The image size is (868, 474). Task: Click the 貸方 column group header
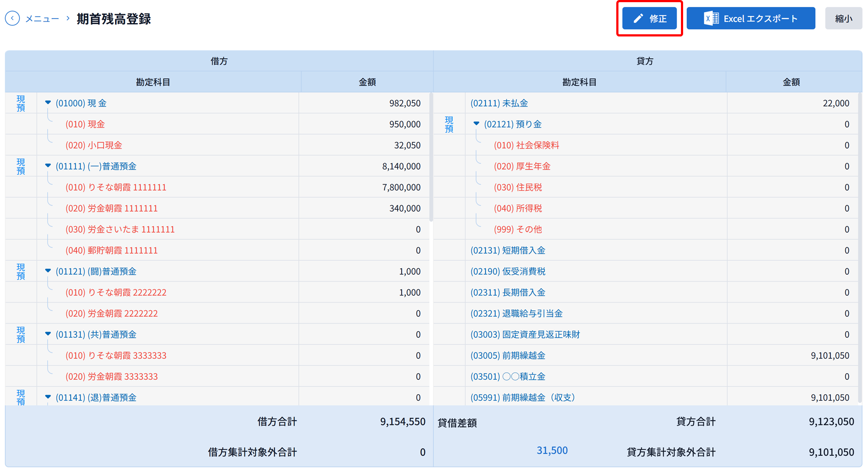click(x=645, y=61)
